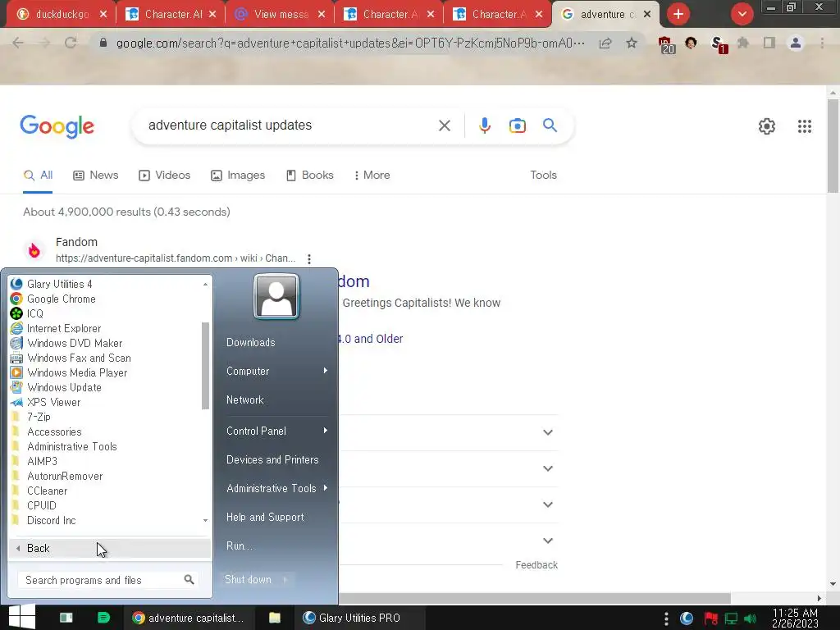The image size is (840, 630).
Task: Open the Shut down options arrow
Action: (x=285, y=580)
